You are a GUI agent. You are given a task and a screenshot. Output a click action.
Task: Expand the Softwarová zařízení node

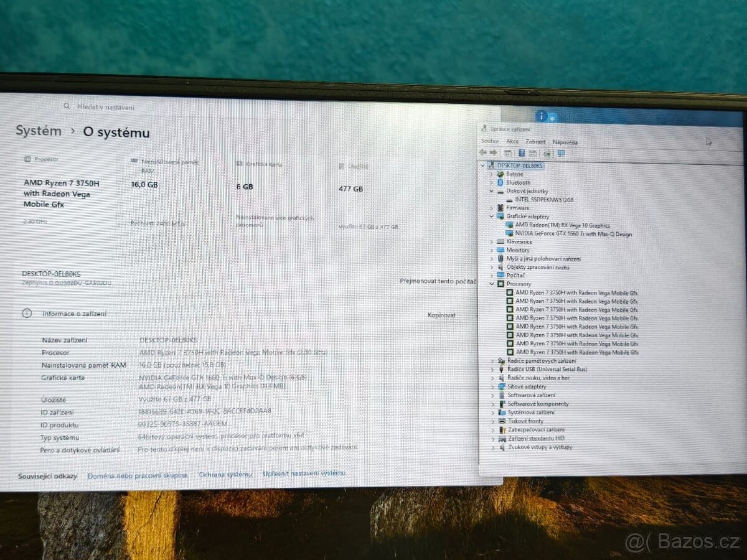493,395
